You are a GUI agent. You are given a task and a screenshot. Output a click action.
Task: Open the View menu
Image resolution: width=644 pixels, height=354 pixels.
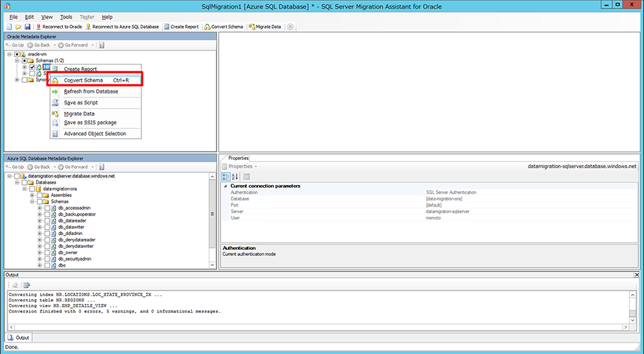[x=47, y=17]
